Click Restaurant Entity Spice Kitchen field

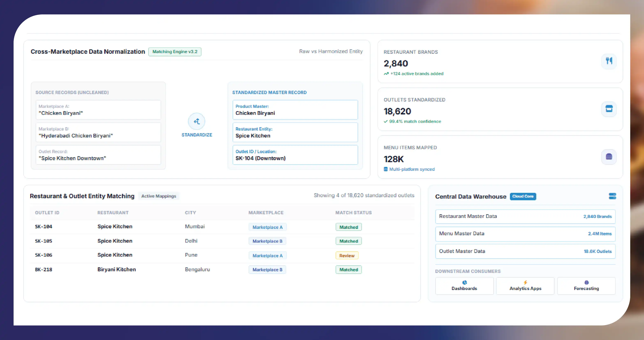295,132
